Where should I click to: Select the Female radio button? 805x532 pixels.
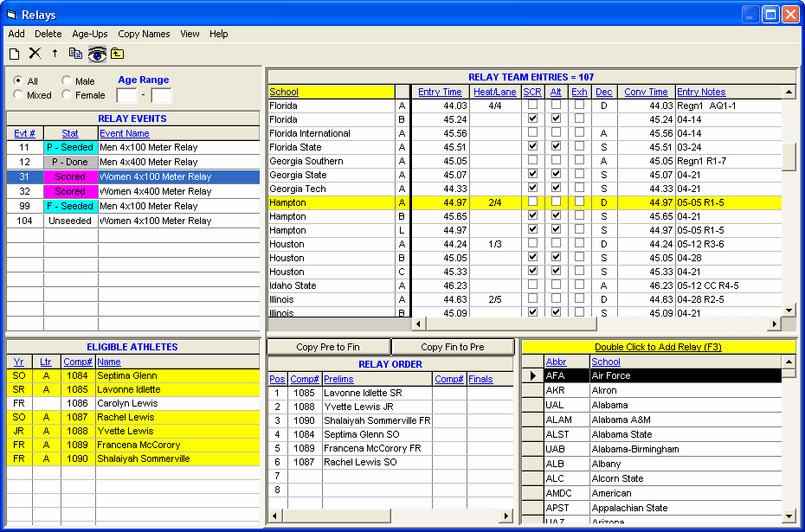coord(67,94)
